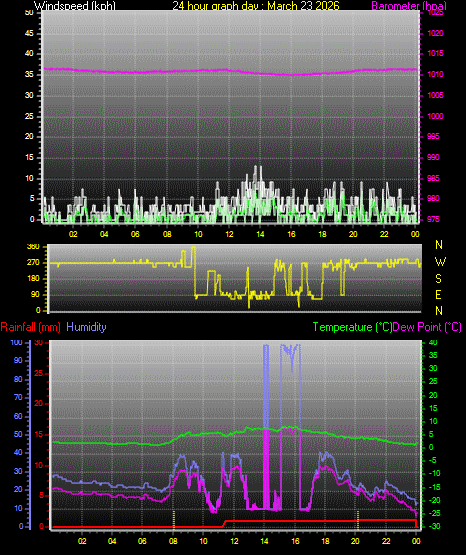Click barometer axis value "1020"
The image size is (466, 555).
pyautogui.click(x=436, y=33)
